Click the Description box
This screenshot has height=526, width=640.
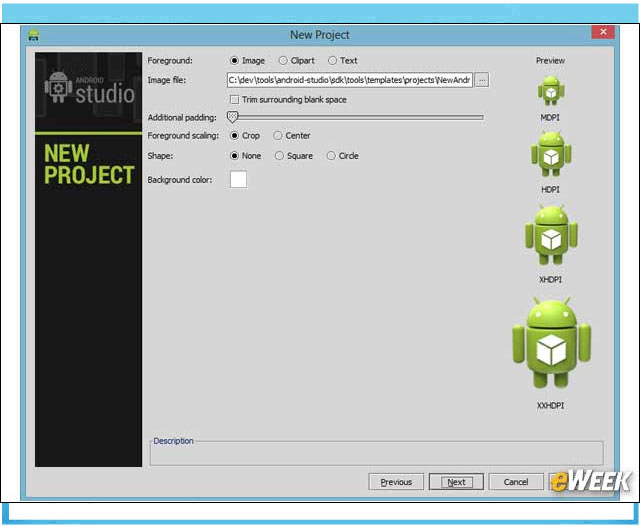coord(376,453)
